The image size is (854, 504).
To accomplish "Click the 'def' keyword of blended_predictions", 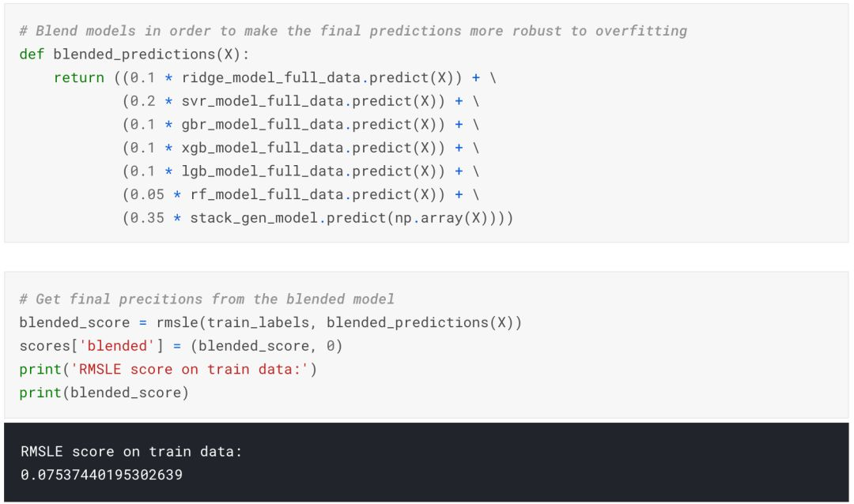I will click(x=32, y=55).
